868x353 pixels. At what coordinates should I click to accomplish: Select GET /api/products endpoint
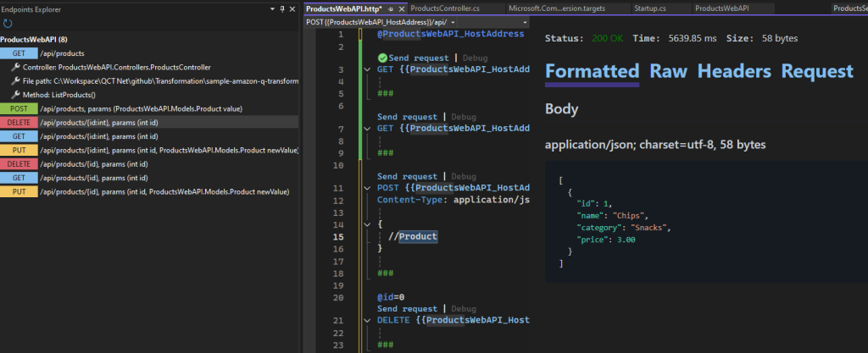pyautogui.click(x=149, y=53)
